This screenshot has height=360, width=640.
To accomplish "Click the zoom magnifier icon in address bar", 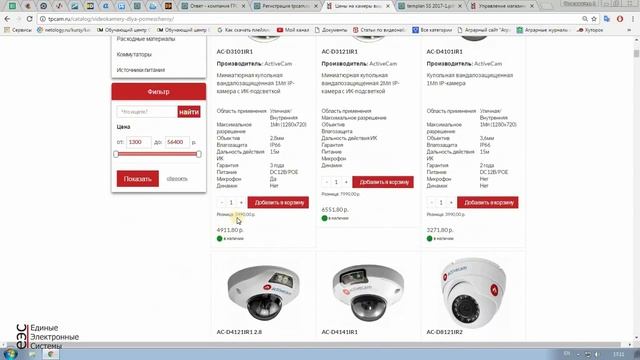I will [x=585, y=19].
